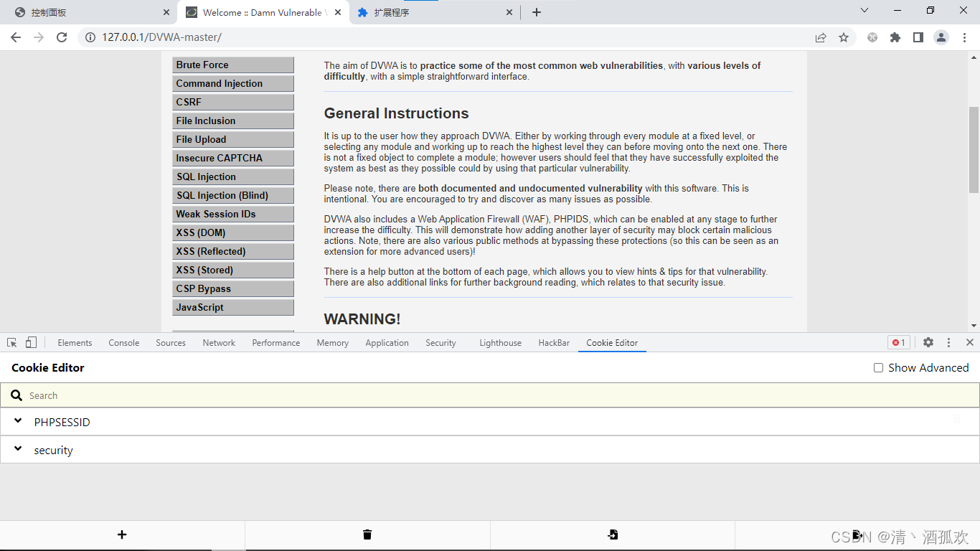Open the Weak Session IDs module
This screenshot has height=551, width=980.
(x=233, y=214)
